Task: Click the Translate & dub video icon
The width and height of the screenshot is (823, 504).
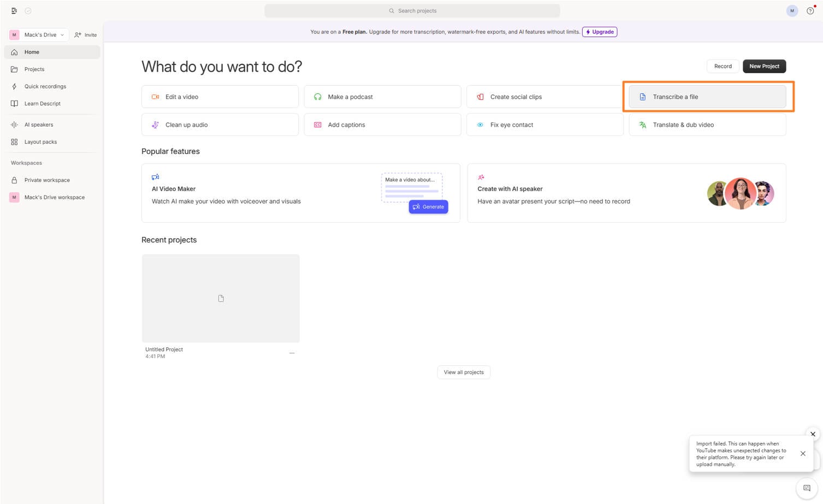Action: click(643, 124)
